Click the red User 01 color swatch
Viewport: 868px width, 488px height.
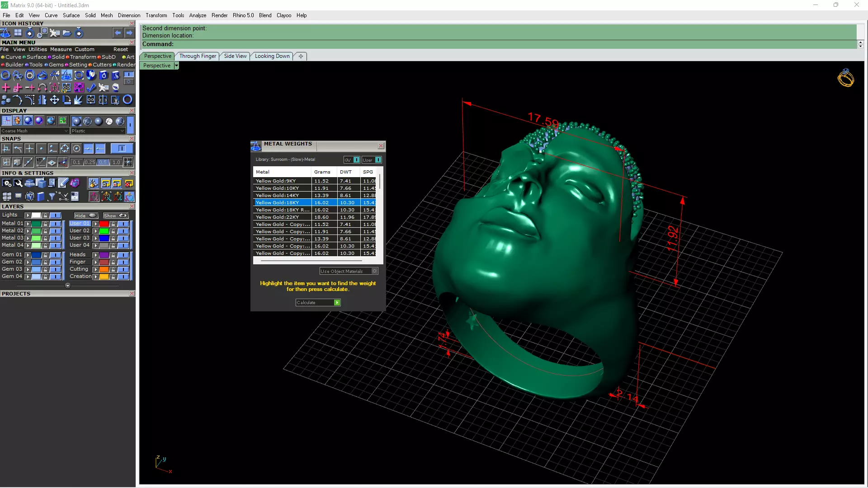pyautogui.click(x=104, y=224)
